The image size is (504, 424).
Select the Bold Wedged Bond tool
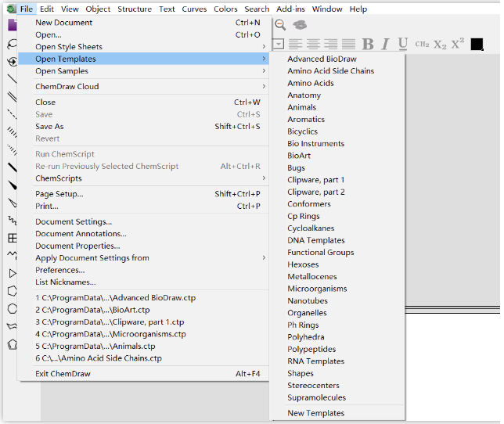pyautogui.click(x=13, y=185)
